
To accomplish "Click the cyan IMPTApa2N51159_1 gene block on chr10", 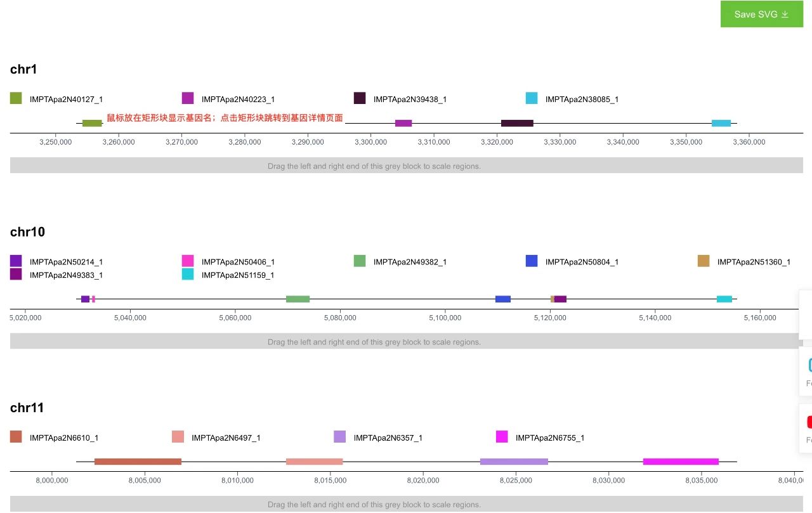I will pyautogui.click(x=724, y=299).
